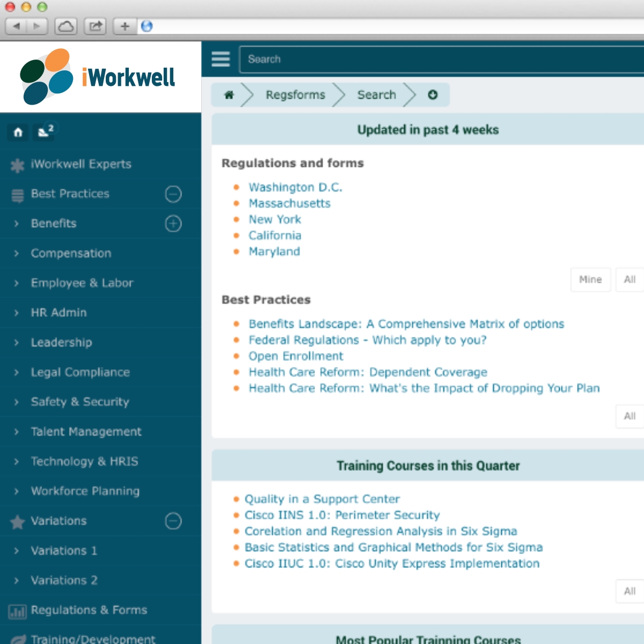Click the asterisk icon next to iWorkwell Experts
644x644 pixels.
17,164
